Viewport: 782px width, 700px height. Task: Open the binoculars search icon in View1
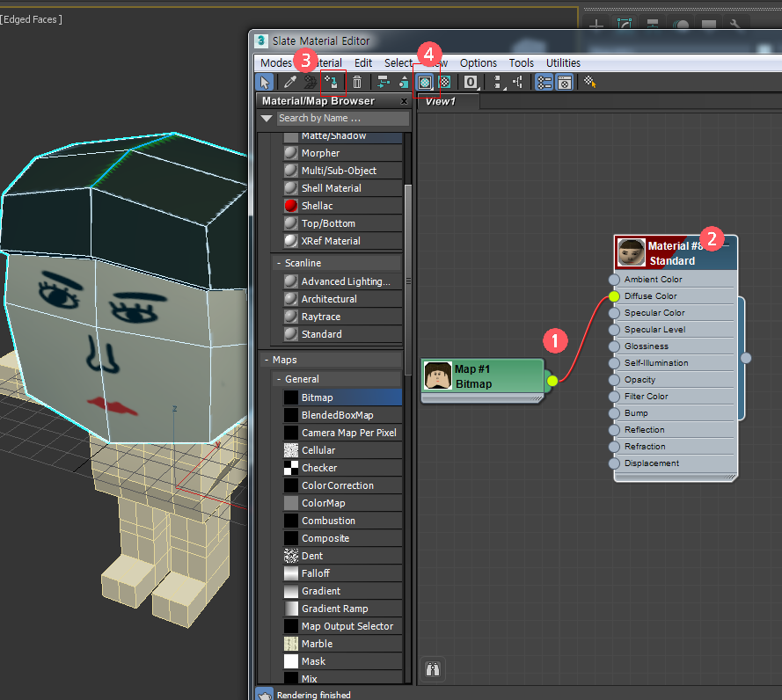[433, 668]
